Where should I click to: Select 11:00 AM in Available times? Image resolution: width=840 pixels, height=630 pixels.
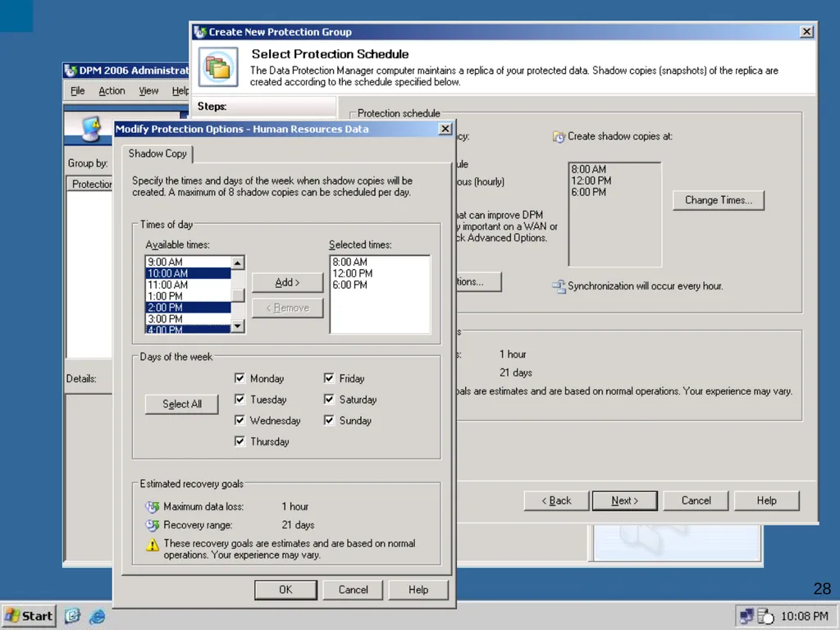point(189,285)
